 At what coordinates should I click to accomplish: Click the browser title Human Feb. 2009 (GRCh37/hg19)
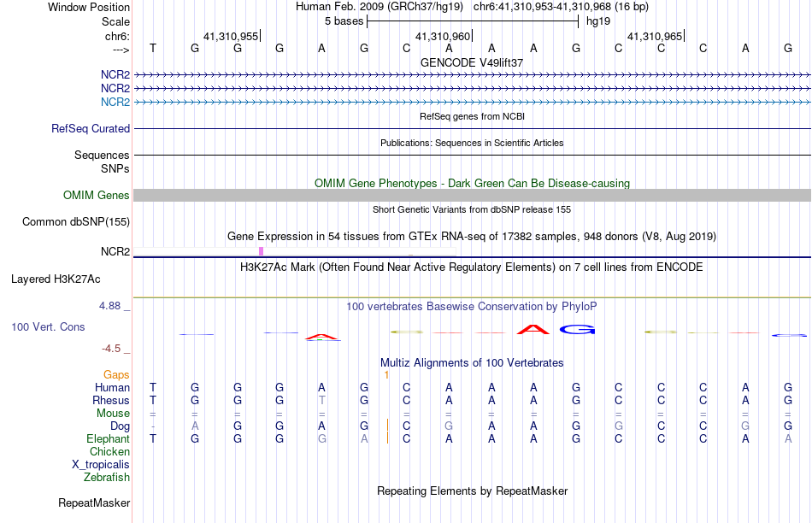point(381,7)
